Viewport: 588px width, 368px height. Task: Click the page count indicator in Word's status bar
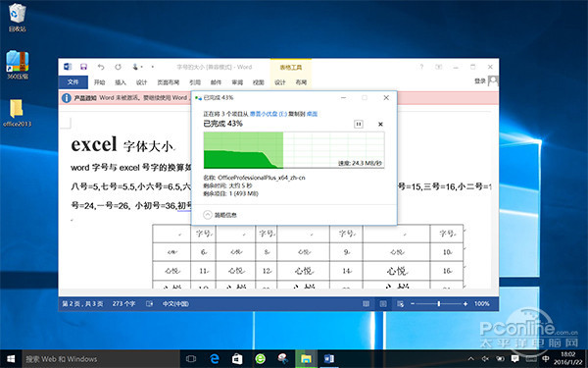pos(82,304)
